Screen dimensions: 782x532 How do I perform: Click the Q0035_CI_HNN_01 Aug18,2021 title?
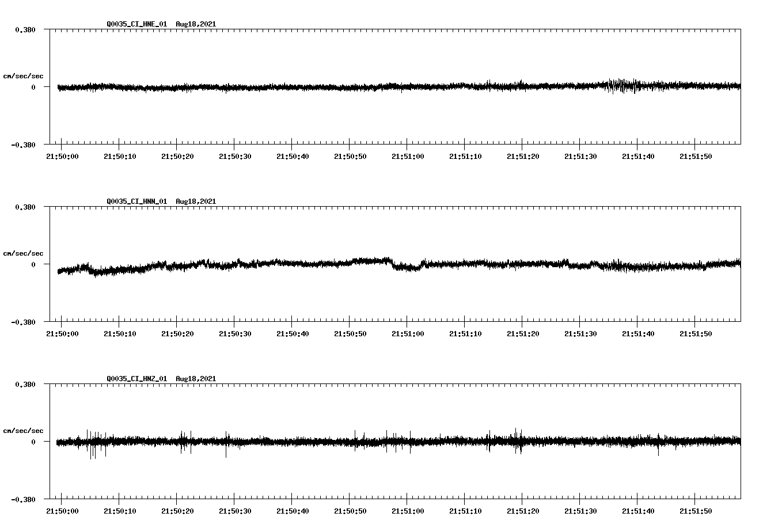161,202
